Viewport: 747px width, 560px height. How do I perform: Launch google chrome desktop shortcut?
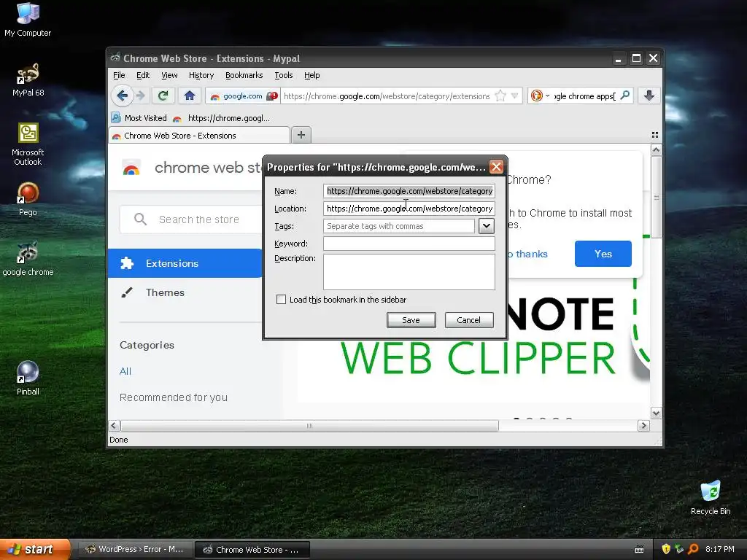[28, 260]
